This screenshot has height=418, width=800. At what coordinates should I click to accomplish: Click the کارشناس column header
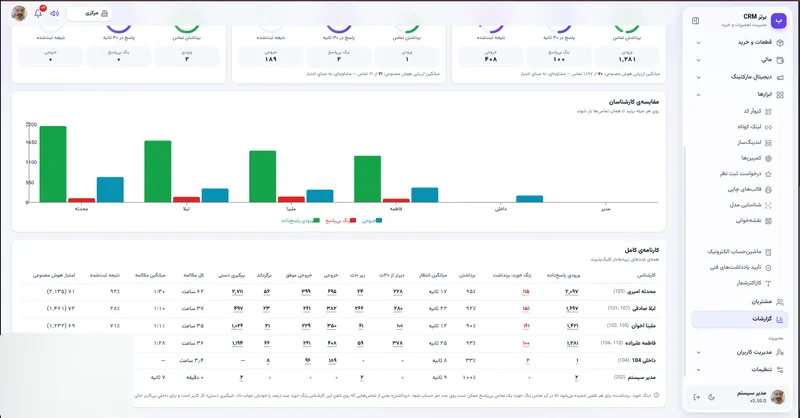[646, 275]
